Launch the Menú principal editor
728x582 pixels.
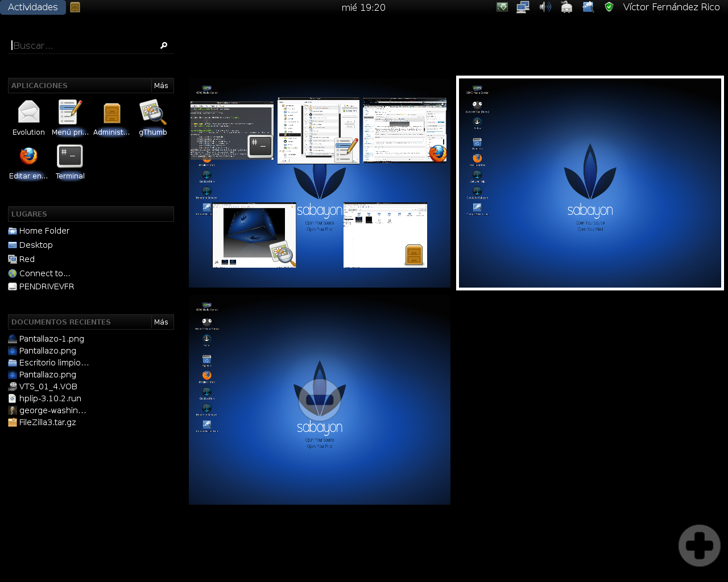70,118
